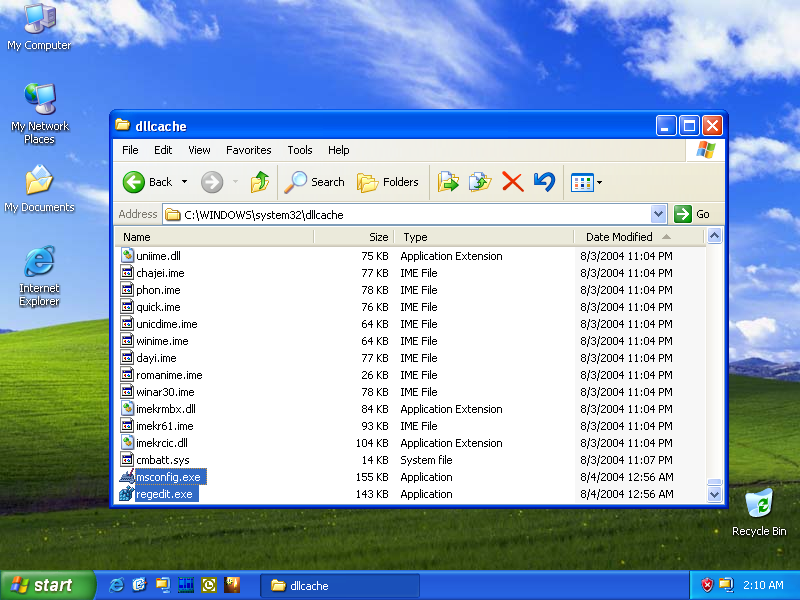Open the Edit menu
Viewport: 800px width, 600px height.
pos(163,150)
